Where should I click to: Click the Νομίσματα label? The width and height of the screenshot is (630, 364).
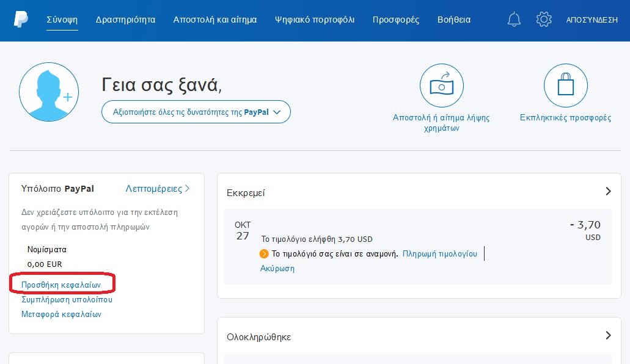point(46,250)
